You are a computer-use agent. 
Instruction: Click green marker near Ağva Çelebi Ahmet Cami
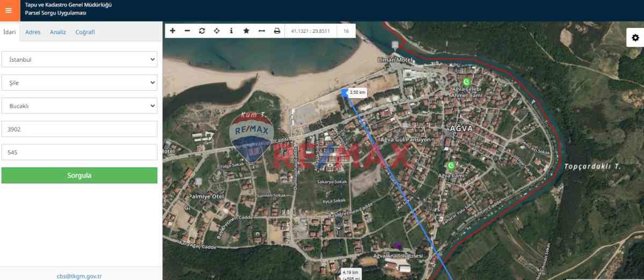pyautogui.click(x=466, y=82)
